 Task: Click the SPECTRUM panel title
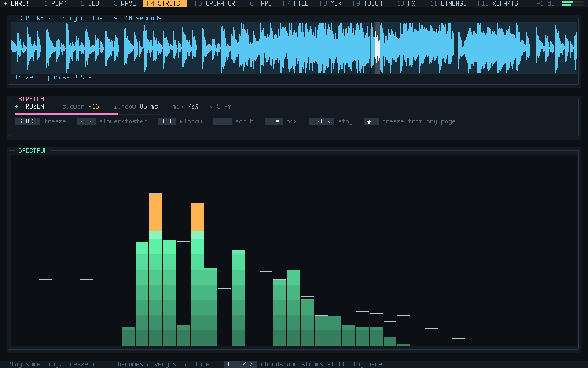tap(33, 150)
